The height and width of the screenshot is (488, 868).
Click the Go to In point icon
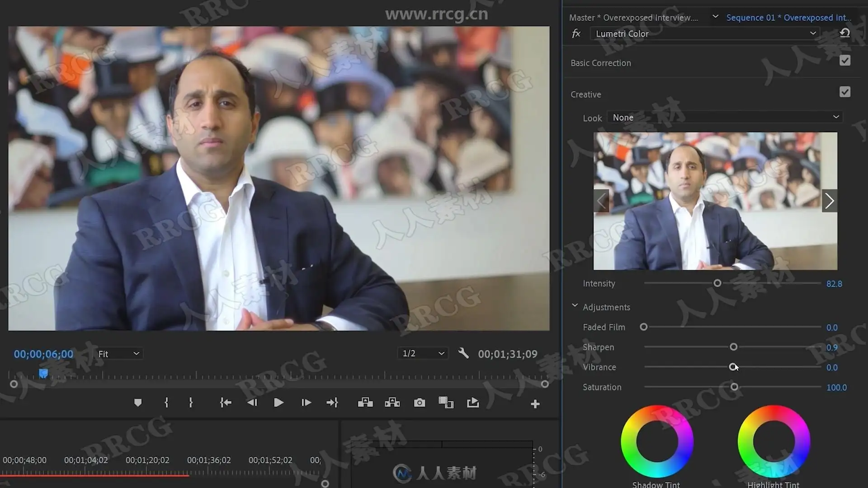click(225, 403)
